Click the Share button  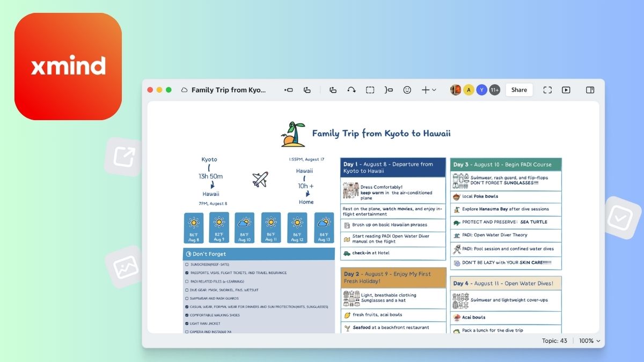[x=519, y=90]
